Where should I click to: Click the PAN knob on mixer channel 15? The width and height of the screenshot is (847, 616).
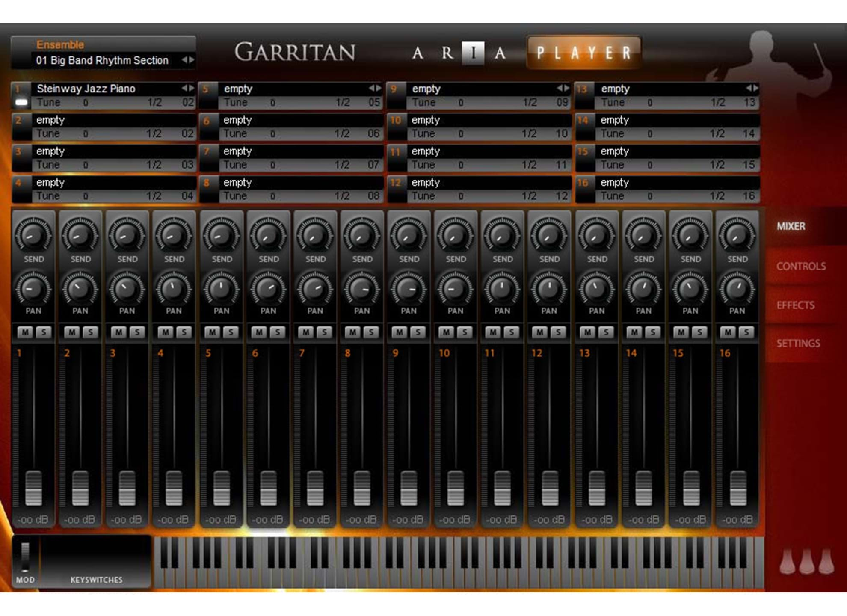click(x=690, y=289)
